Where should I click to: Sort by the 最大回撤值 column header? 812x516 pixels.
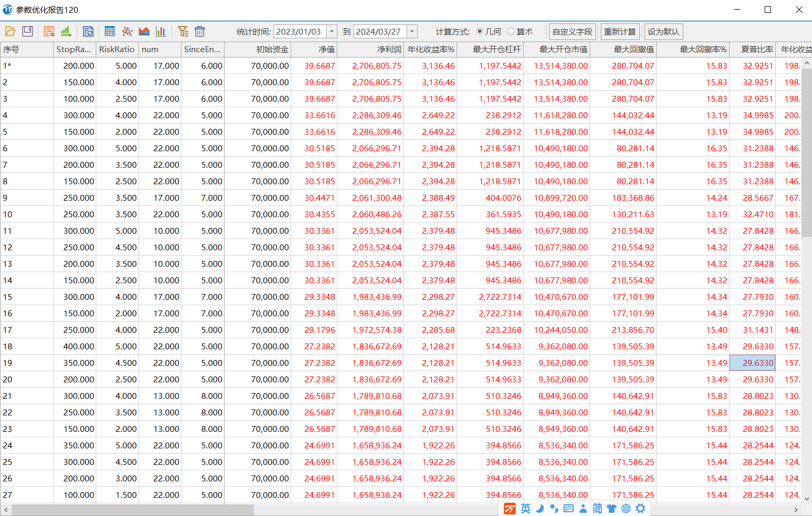pos(623,50)
